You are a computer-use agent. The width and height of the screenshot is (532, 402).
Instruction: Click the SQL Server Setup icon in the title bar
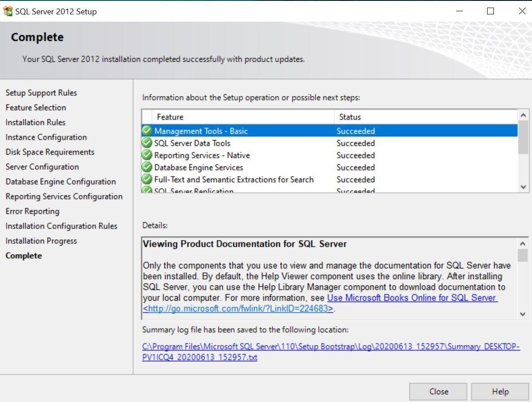click(x=8, y=11)
